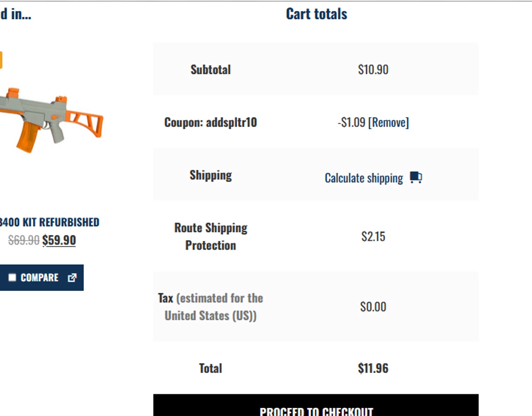This screenshot has width=532, height=416.
Task: Expand the Calculate shipping link
Action: (x=364, y=178)
